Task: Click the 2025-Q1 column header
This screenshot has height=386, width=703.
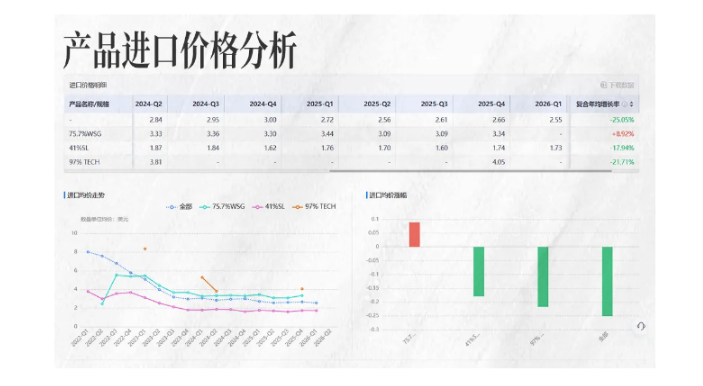Action: (320, 104)
